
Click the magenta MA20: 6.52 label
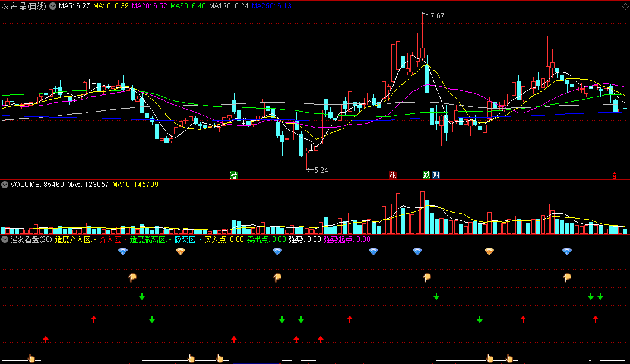pyautogui.click(x=150, y=6)
